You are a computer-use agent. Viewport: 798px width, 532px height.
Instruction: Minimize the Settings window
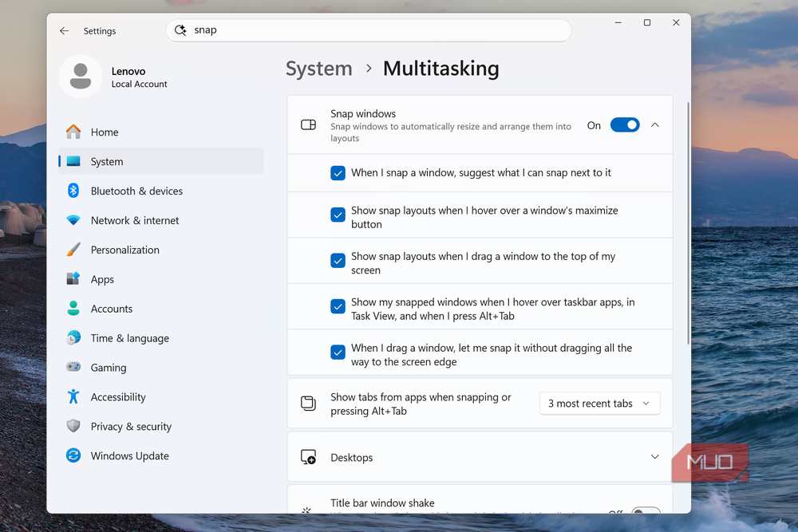pos(618,23)
